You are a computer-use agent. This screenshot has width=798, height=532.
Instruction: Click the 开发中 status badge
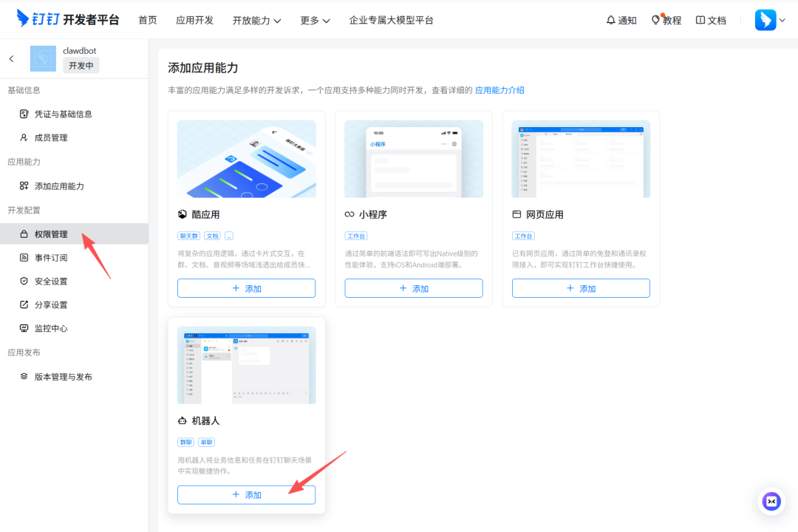pyautogui.click(x=81, y=66)
